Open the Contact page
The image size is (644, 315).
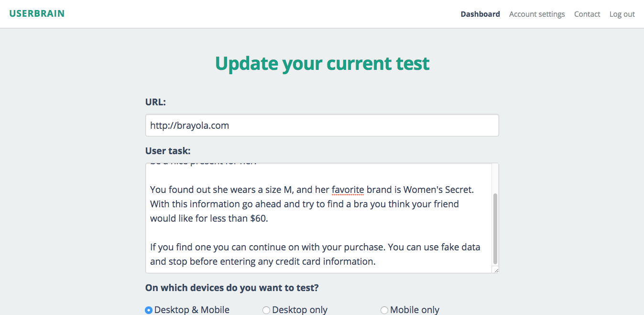[x=587, y=14]
